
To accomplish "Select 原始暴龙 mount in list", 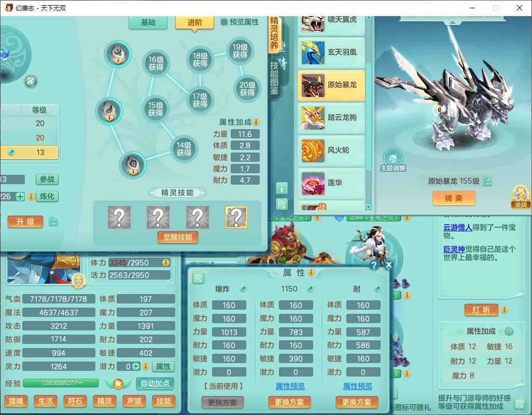I will pyautogui.click(x=331, y=85).
